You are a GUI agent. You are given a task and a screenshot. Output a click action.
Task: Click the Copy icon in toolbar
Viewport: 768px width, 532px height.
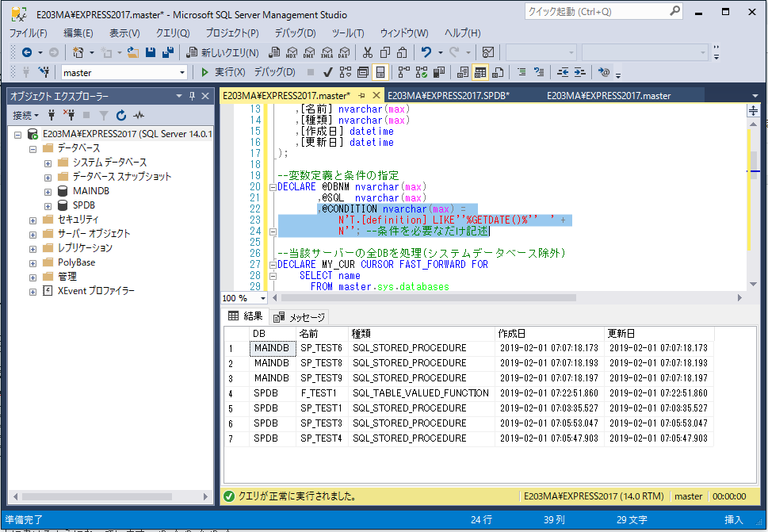(x=385, y=52)
